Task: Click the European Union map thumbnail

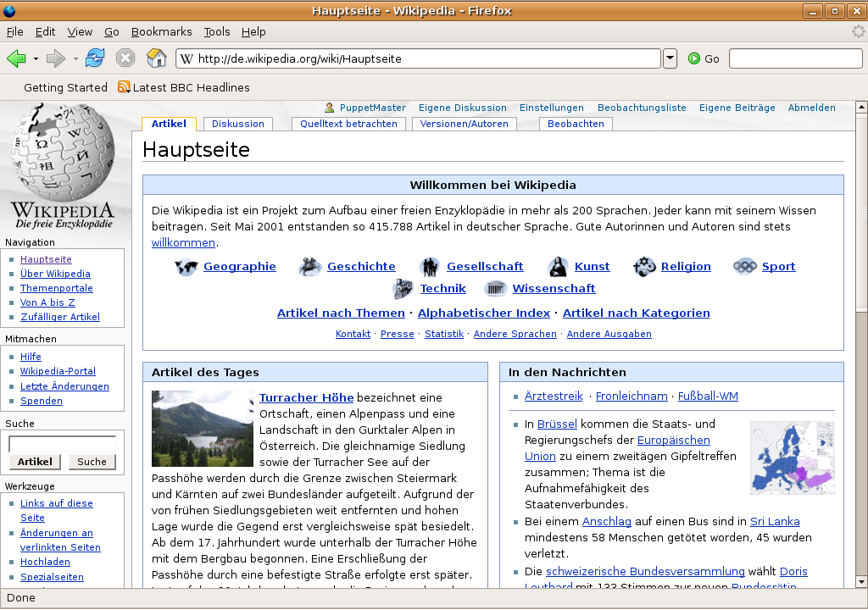Action: pos(793,457)
